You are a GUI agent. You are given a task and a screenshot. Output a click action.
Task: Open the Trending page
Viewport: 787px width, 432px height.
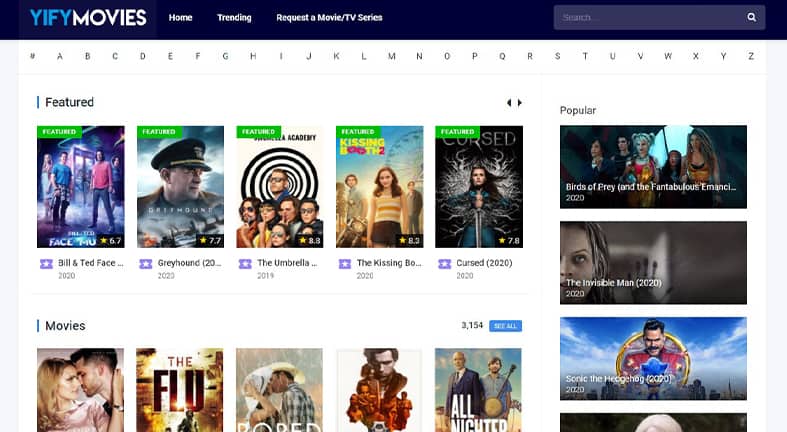point(234,18)
